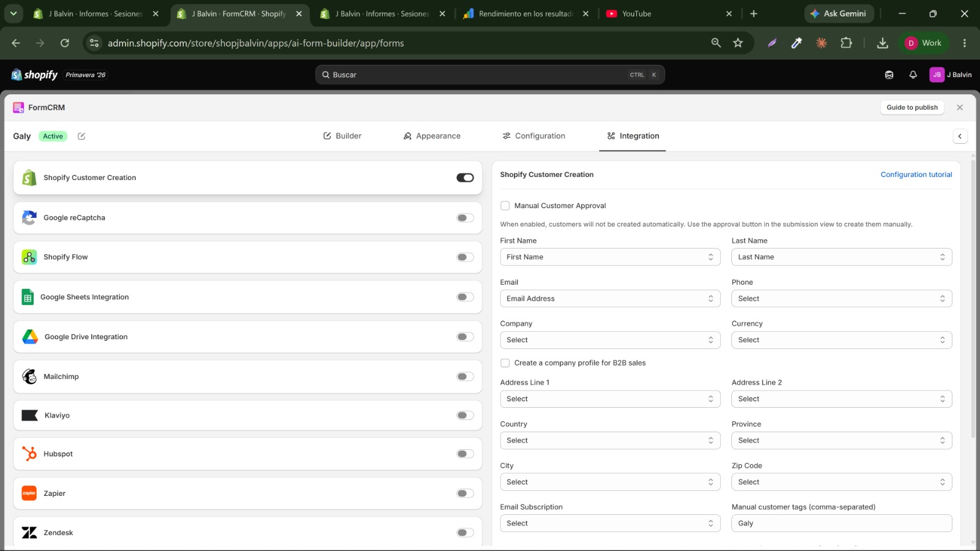Switch to Rendimiento en los resultados browser tab

pyautogui.click(x=526, y=13)
